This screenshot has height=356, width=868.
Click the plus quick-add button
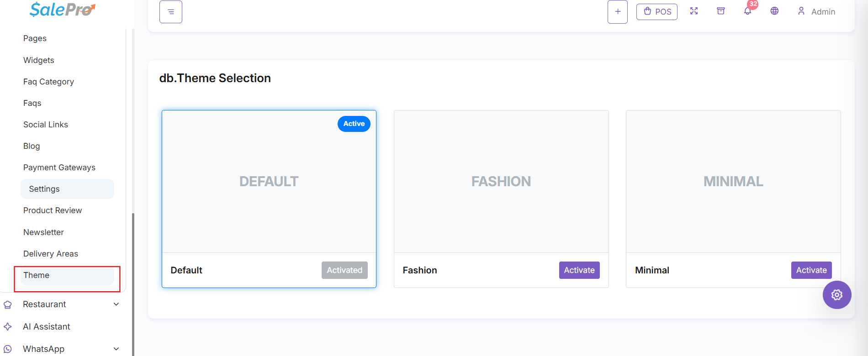coord(618,12)
